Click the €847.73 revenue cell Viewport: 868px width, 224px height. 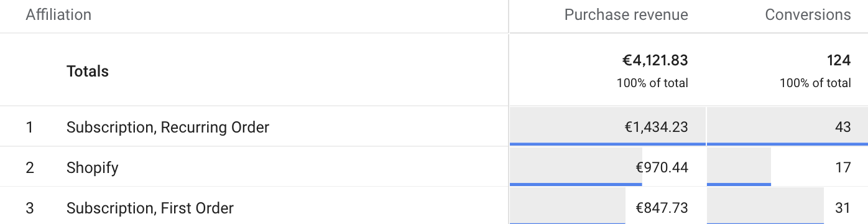[x=607, y=207]
